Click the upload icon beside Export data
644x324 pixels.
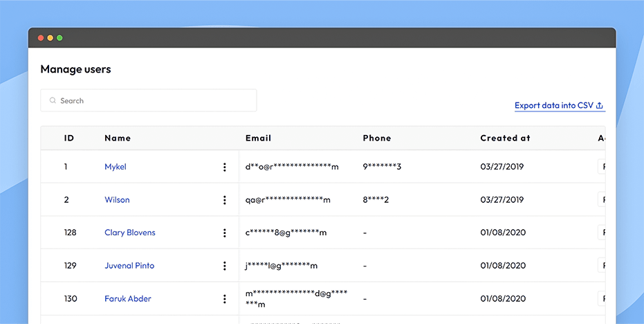pyautogui.click(x=599, y=106)
